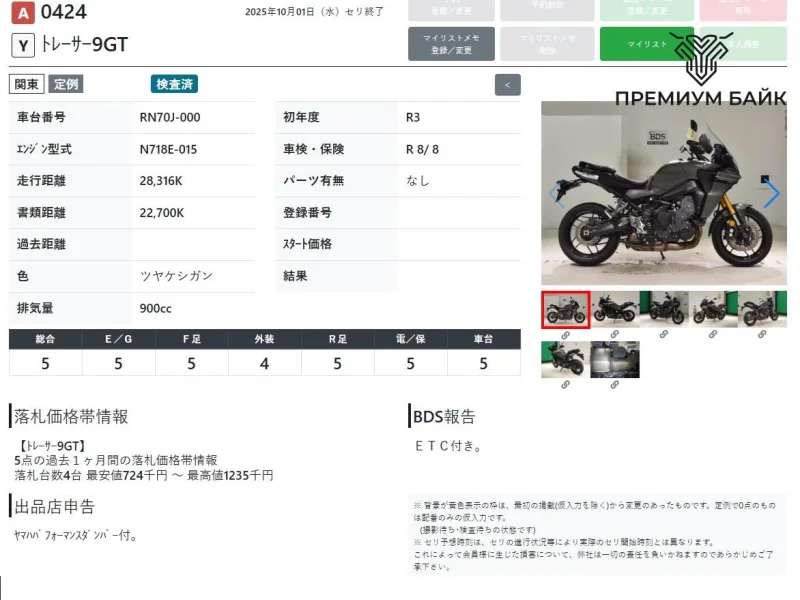Click link icon under first thumbnail
This screenshot has width=800, height=600.
coord(565,335)
